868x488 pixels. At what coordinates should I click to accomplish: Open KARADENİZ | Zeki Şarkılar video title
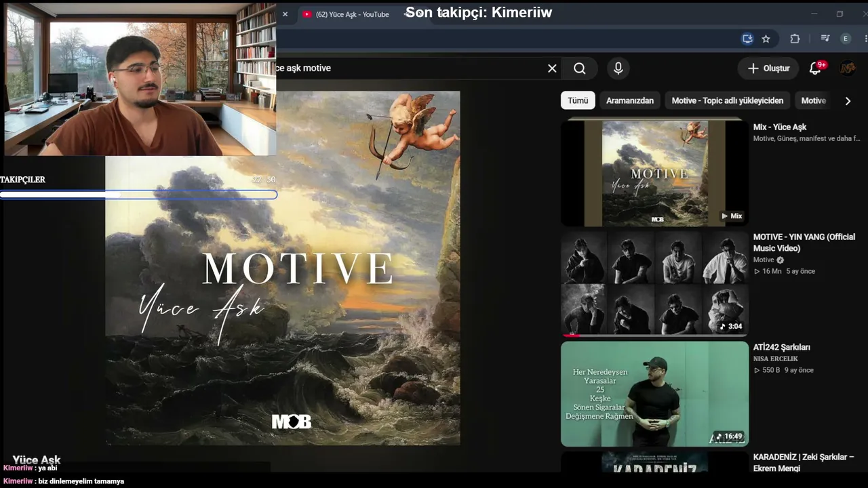tap(804, 462)
